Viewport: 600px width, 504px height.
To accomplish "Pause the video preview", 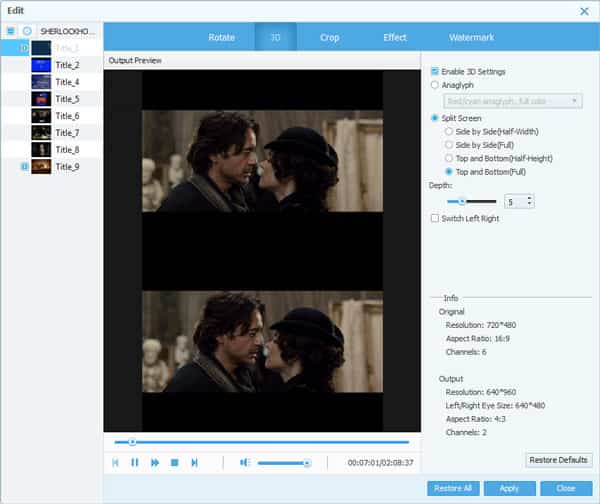I will point(135,463).
